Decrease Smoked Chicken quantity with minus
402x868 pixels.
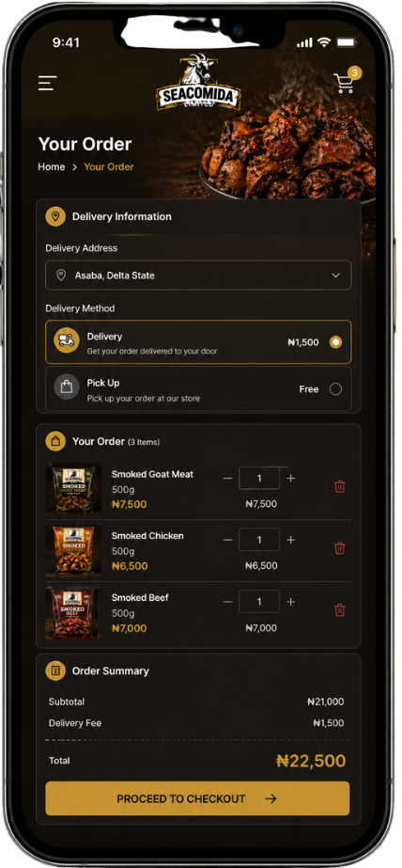pyautogui.click(x=227, y=540)
